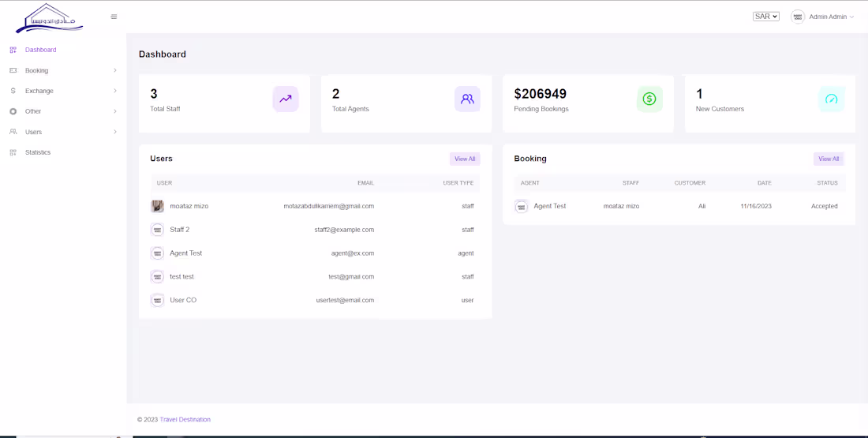The height and width of the screenshot is (438, 868).
Task: Click the Total Staff trend arrow icon
Action: pos(286,99)
